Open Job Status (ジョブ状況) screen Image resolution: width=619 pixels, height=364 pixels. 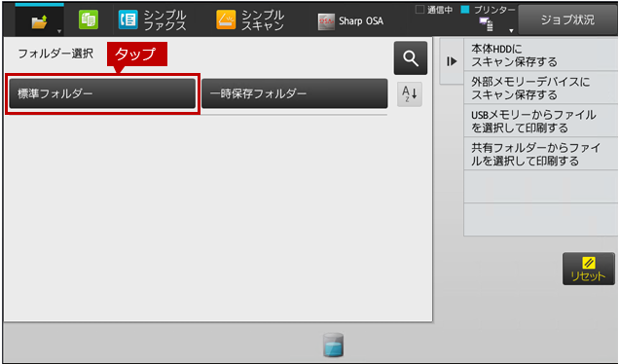click(567, 19)
